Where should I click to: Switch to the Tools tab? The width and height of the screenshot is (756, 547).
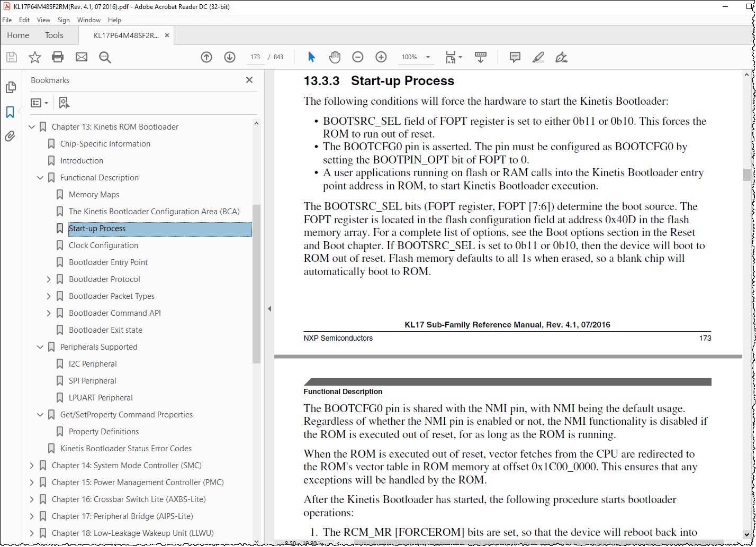54,35
